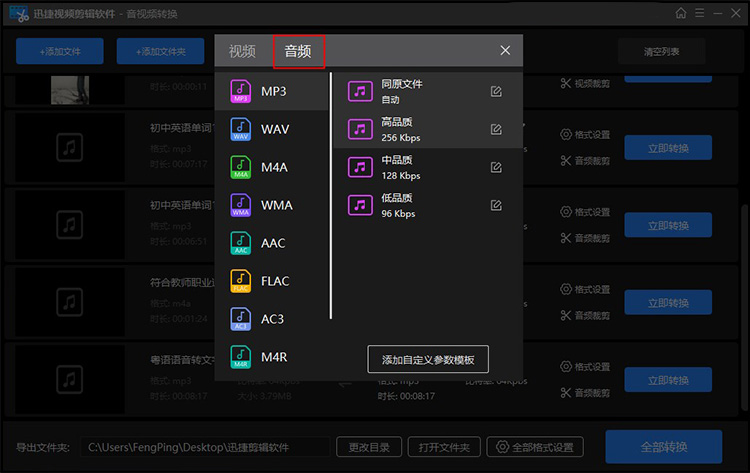Click 立即转换 for the 符合教师职业 file
Image resolution: width=750 pixels, height=473 pixels.
pyautogui.click(x=668, y=302)
